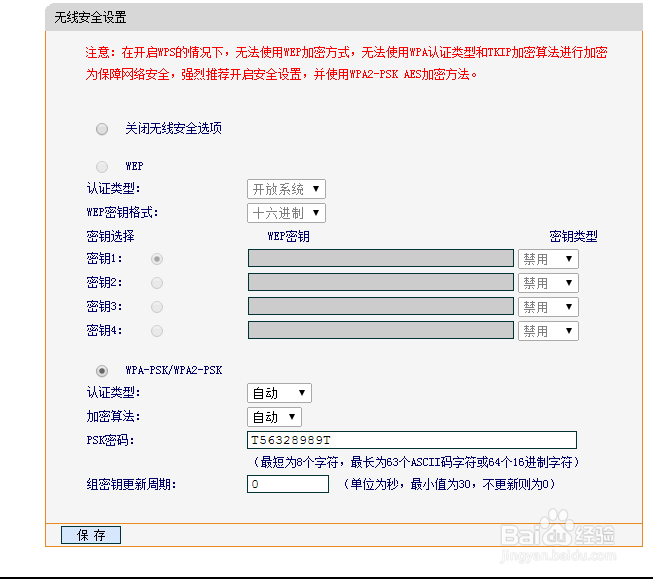Select the WPA-PSK/WPA2-PSK radio button
This screenshot has height=579, width=653.
tap(102, 371)
